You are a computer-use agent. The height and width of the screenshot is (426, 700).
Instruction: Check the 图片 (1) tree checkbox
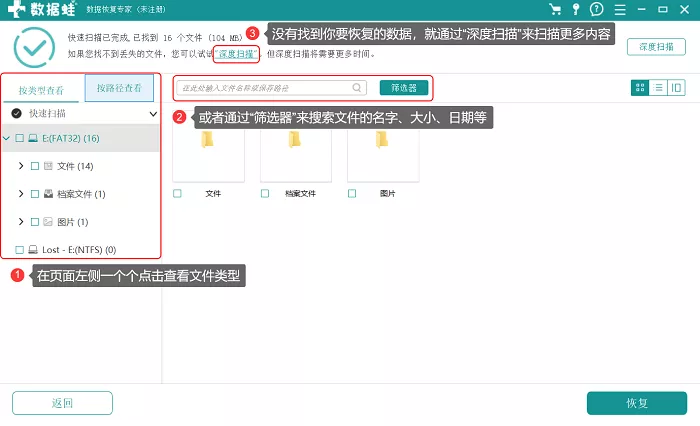[x=35, y=221]
